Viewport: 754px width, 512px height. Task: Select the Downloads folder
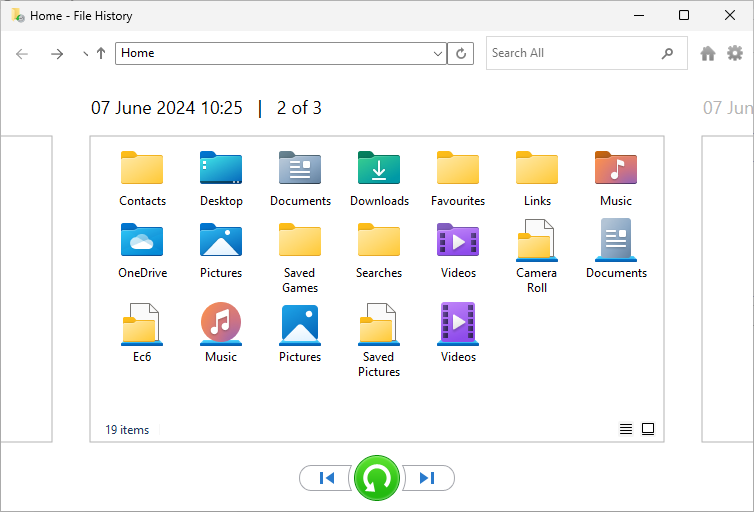tap(379, 178)
